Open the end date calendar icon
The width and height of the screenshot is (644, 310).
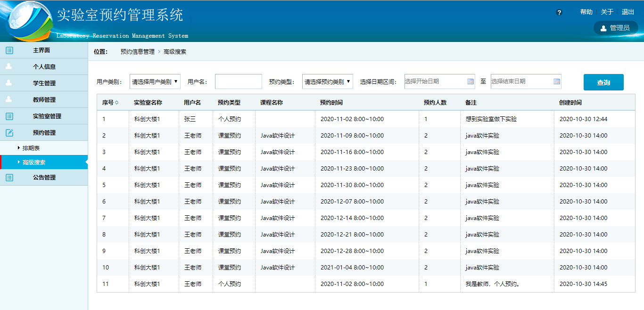tap(557, 82)
